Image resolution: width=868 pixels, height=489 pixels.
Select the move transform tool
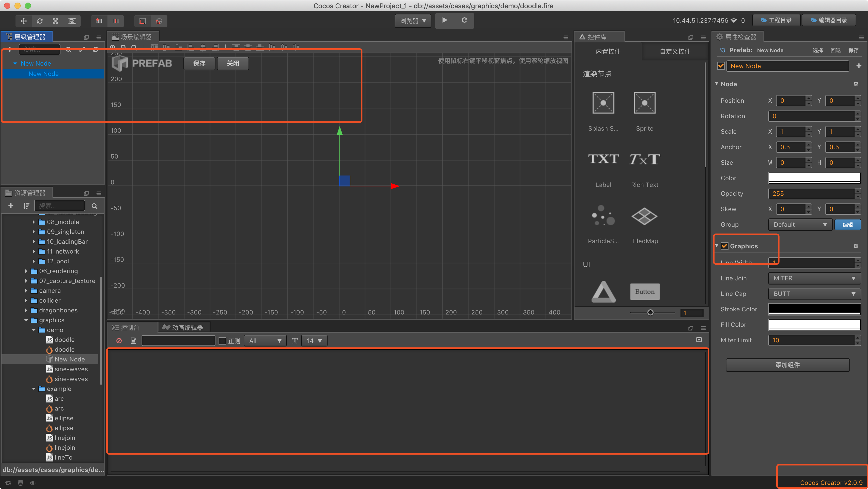point(24,21)
